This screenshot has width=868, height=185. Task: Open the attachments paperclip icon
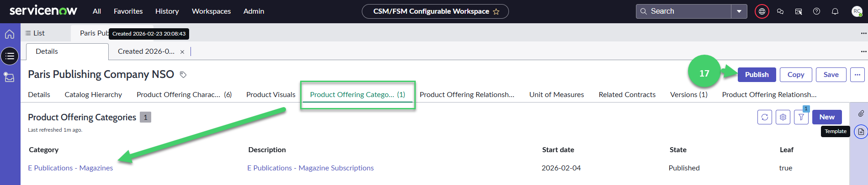coord(861,113)
